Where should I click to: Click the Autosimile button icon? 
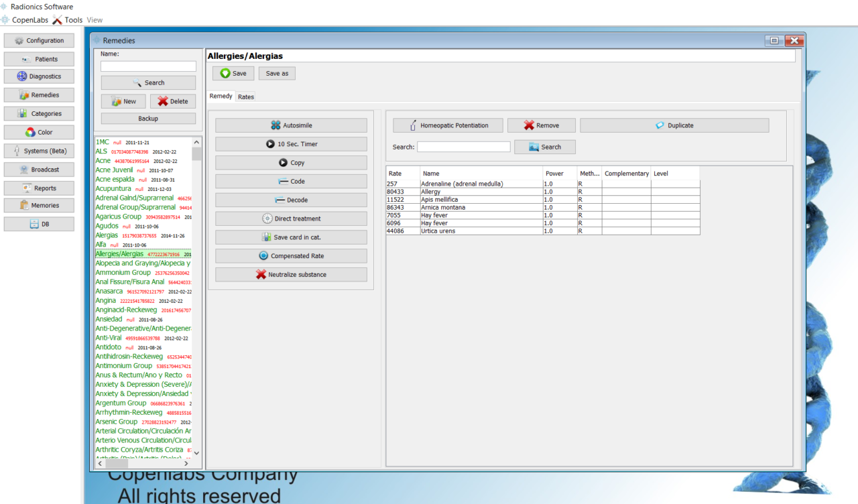[275, 125]
